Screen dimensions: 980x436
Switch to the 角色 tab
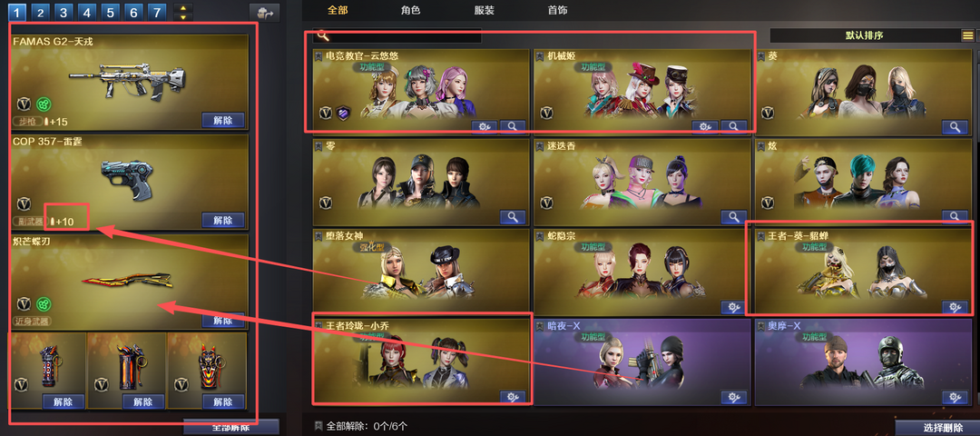(x=411, y=10)
